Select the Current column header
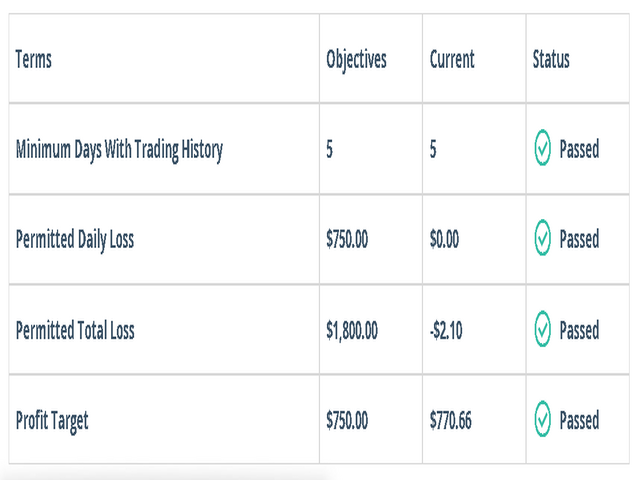Screen dimensions: 640x480 click(452, 59)
